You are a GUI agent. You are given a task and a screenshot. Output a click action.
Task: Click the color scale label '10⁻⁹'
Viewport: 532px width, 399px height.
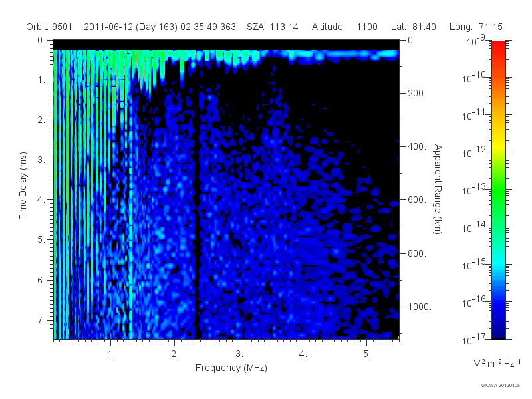pos(476,41)
